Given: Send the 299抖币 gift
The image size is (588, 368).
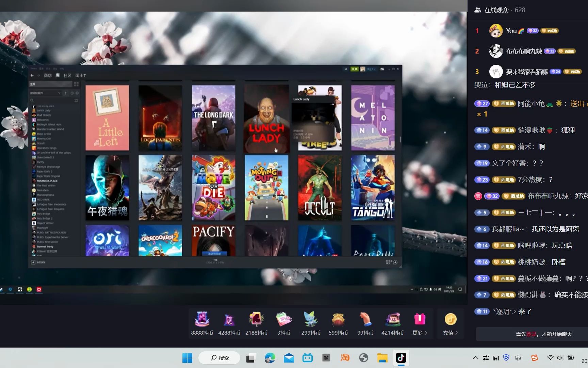Looking at the screenshot, I should coord(311,324).
